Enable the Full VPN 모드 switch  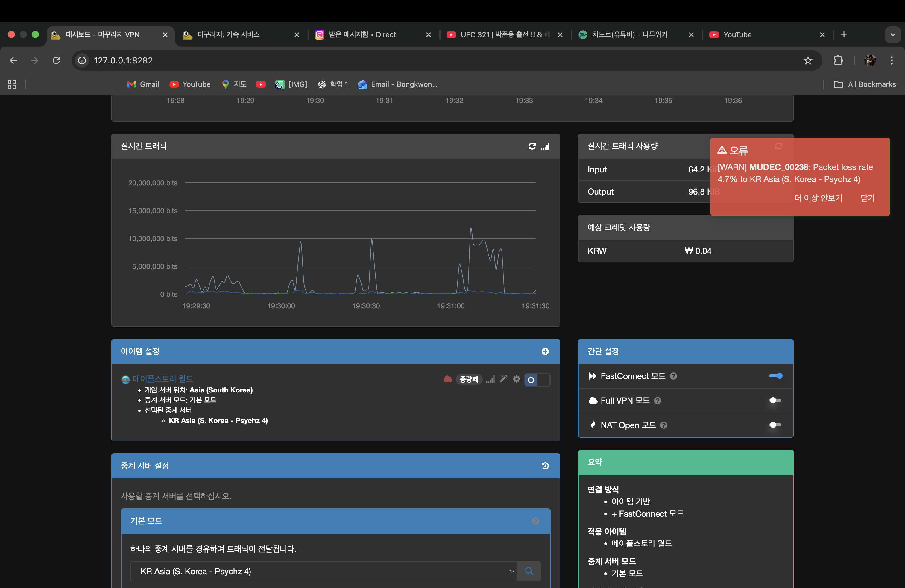(775, 400)
